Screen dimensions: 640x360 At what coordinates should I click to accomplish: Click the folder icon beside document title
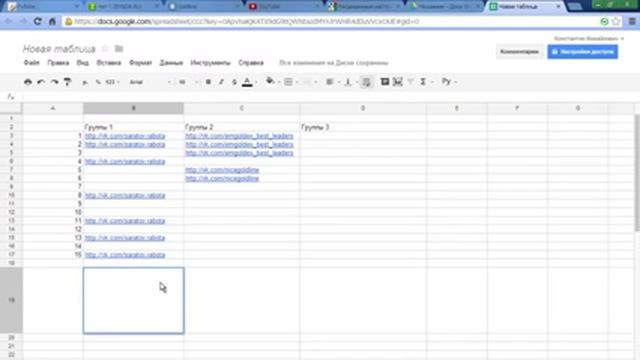click(x=119, y=49)
